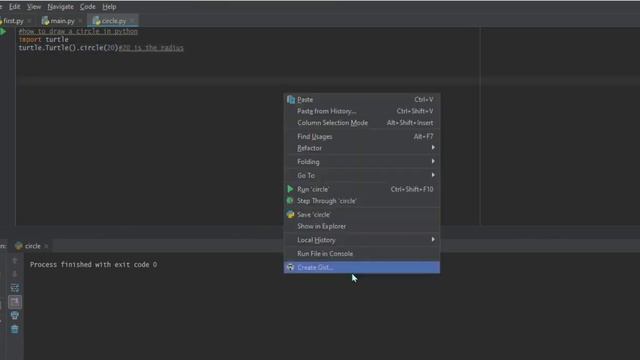Expand the Refactor submenu arrow
Viewport: 640px width, 360px height.
(433, 148)
